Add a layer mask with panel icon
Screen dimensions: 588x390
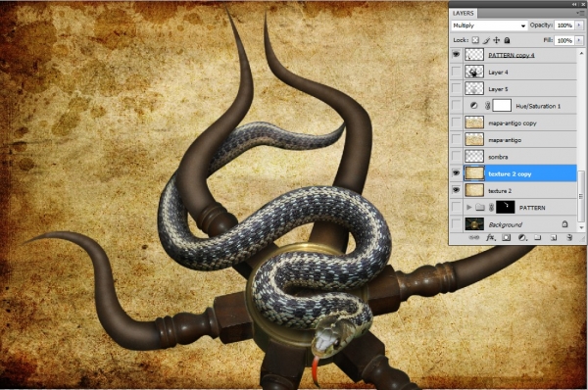tap(507, 237)
